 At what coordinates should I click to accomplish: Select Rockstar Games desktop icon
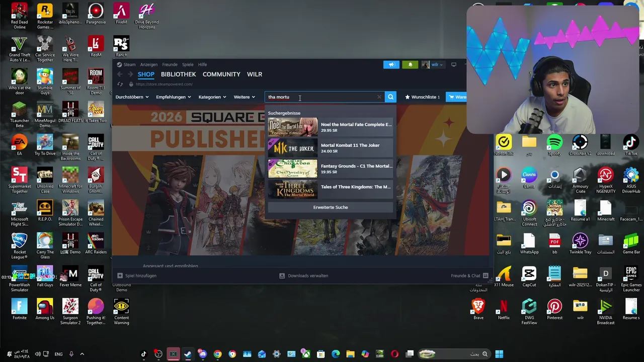pos(45,16)
